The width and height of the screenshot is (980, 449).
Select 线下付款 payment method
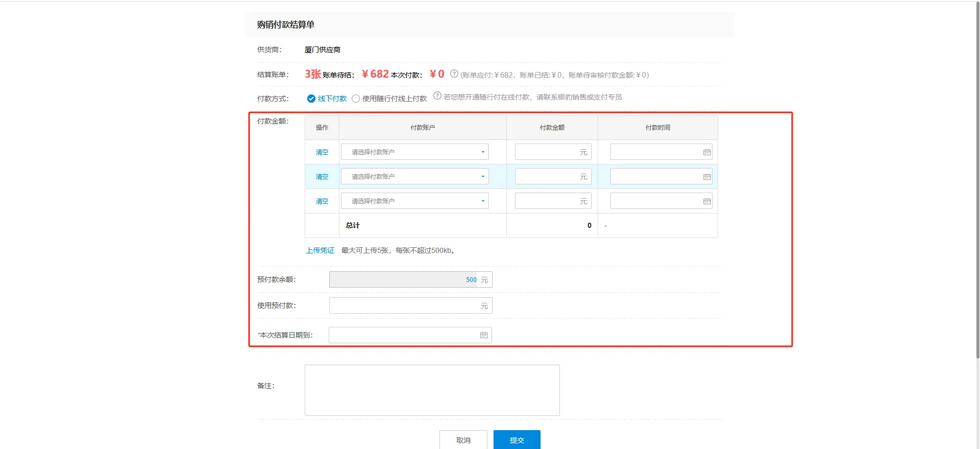click(311, 99)
